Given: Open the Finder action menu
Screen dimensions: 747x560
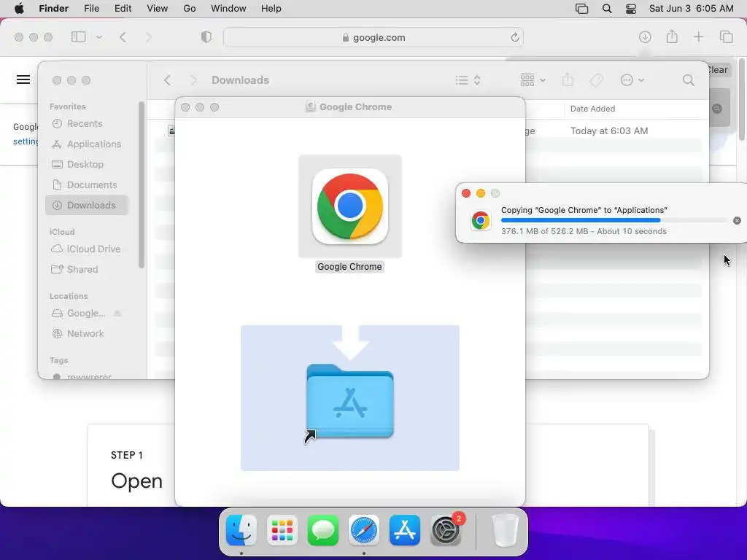Looking at the screenshot, I should coord(632,80).
